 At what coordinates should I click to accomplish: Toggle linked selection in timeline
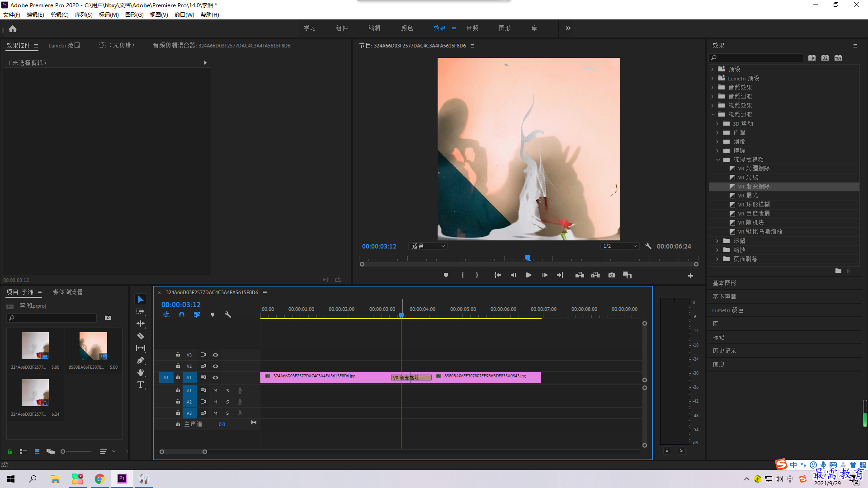(x=197, y=314)
